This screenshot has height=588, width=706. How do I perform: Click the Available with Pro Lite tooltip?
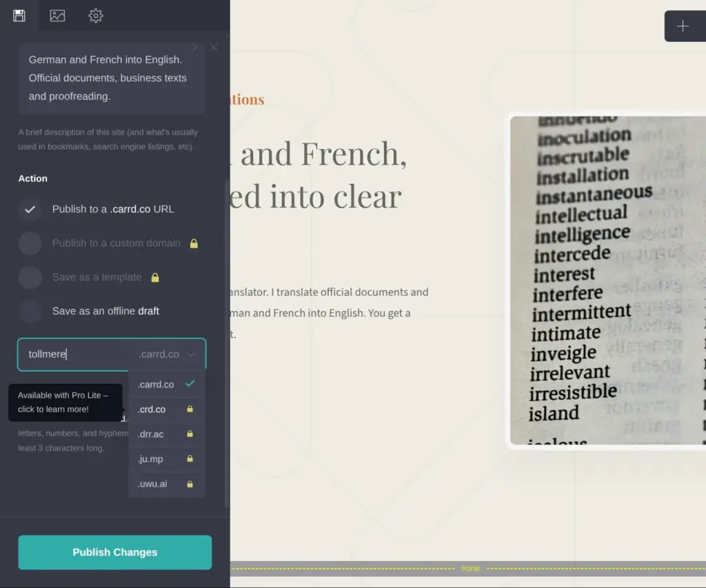coord(65,402)
